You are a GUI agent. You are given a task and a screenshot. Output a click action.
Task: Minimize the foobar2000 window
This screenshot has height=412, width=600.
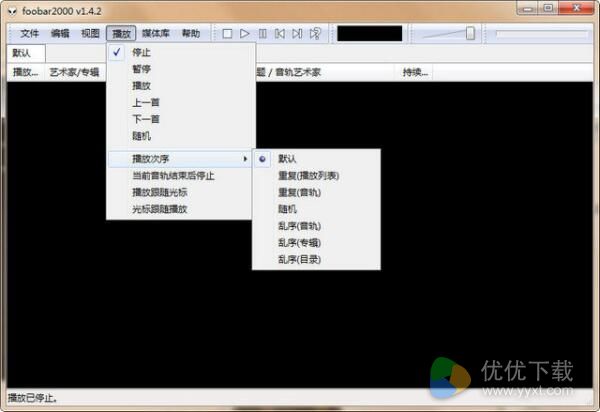(528, 8)
